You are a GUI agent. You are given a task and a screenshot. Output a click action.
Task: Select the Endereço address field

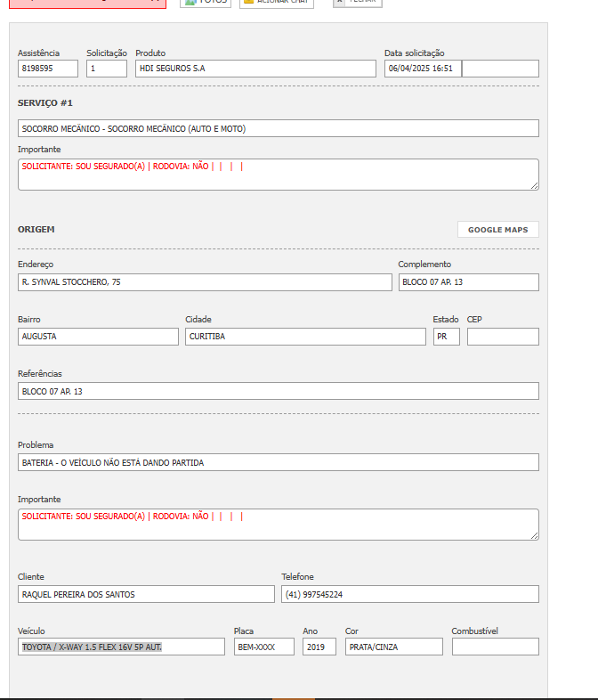205,282
